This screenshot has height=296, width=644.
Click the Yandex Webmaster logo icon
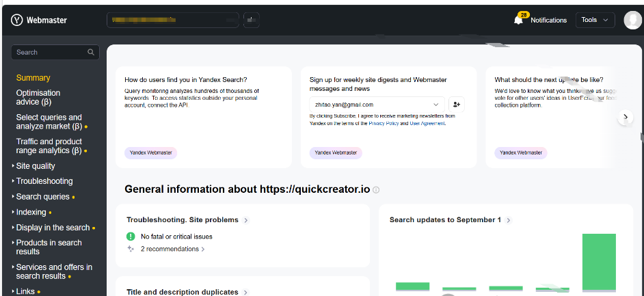click(x=17, y=21)
